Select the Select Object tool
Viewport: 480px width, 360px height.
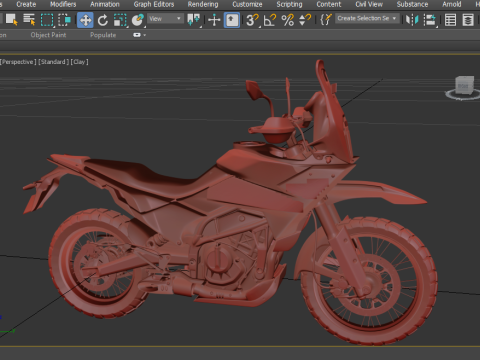tap(12, 20)
